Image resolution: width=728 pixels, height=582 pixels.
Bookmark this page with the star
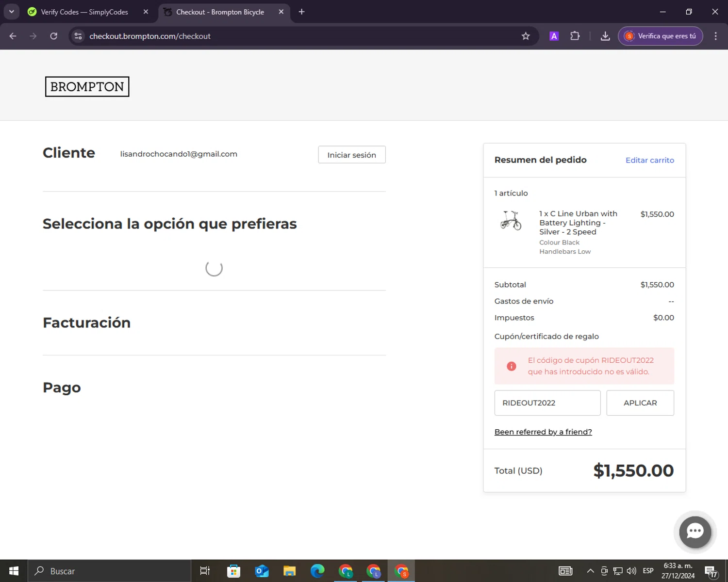coord(526,36)
